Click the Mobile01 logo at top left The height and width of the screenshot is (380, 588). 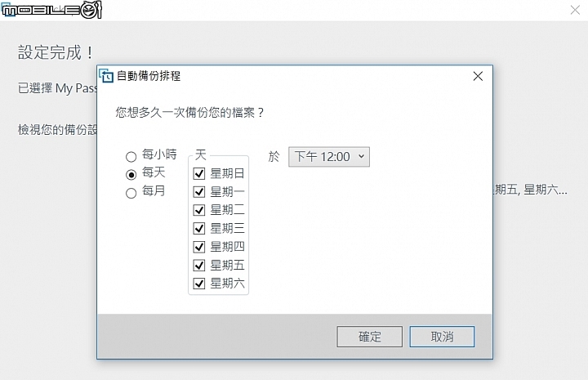click(51, 10)
